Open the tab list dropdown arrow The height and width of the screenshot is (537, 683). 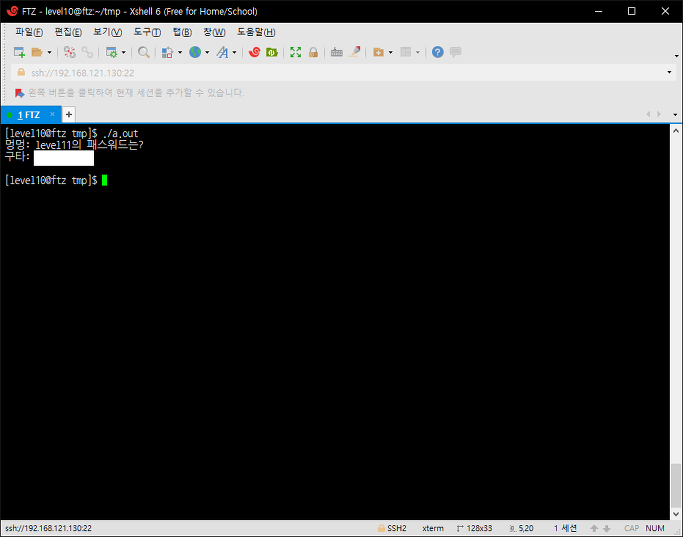(x=675, y=115)
